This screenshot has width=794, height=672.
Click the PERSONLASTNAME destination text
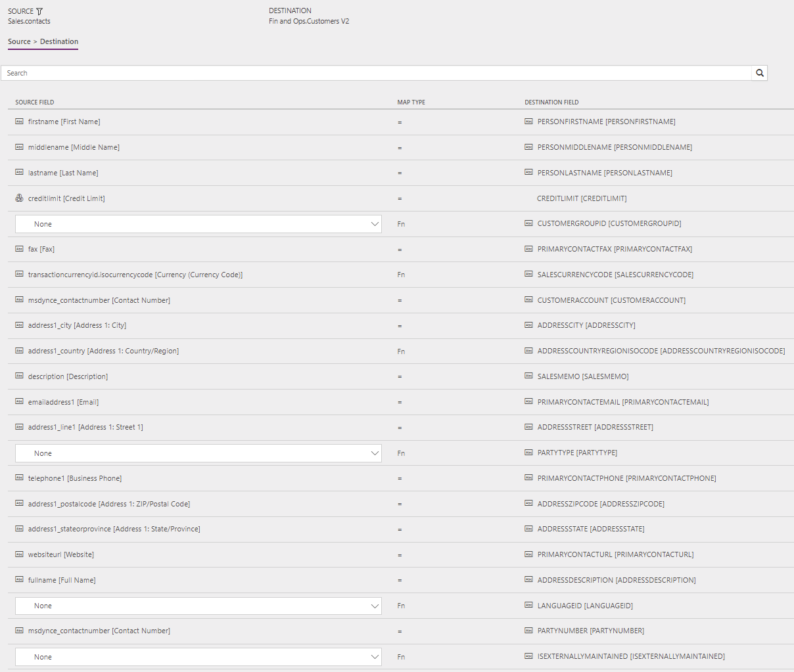(605, 173)
